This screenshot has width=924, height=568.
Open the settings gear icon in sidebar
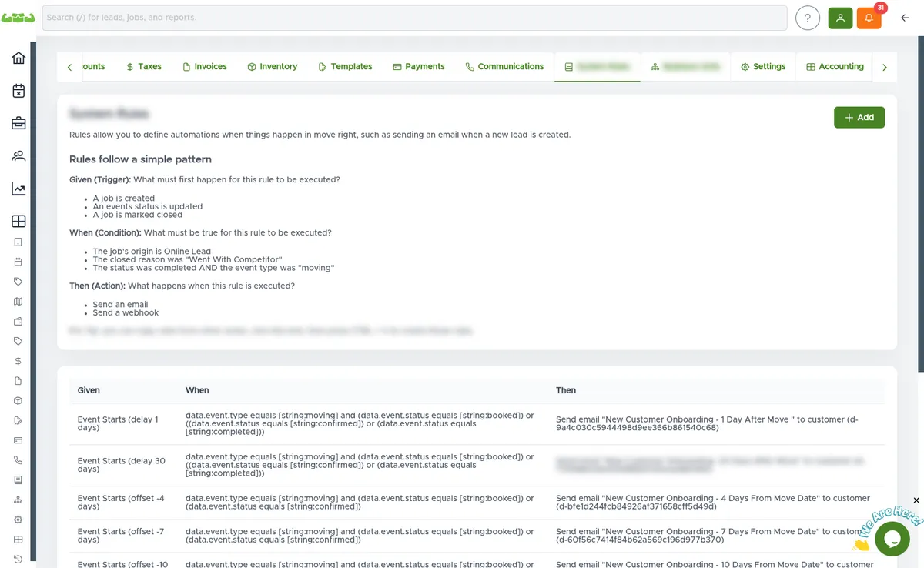click(x=18, y=520)
